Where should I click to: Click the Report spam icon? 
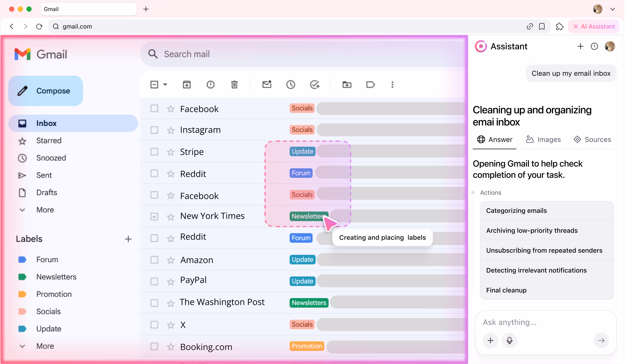211,85
